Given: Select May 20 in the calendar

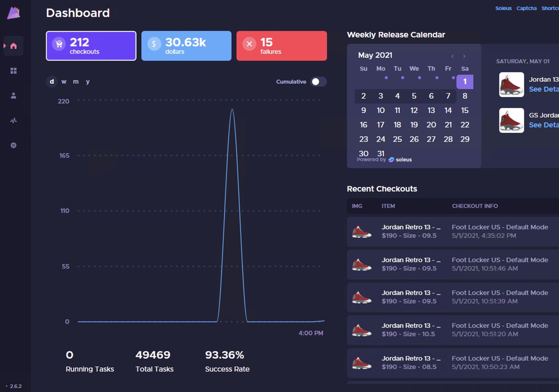Looking at the screenshot, I should pos(431,125).
